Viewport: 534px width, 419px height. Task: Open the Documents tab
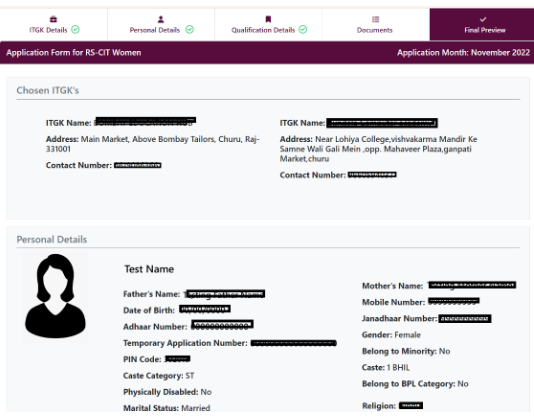click(x=375, y=25)
